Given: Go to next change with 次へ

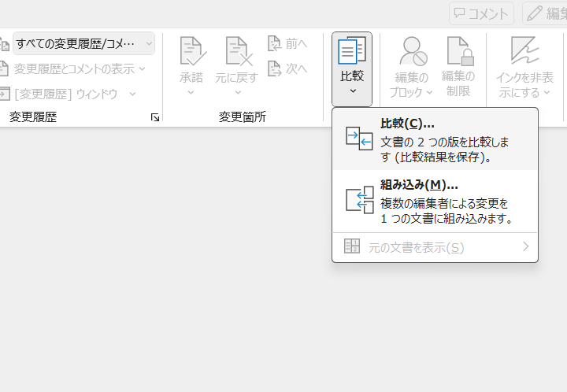Looking at the screenshot, I should point(287,68).
